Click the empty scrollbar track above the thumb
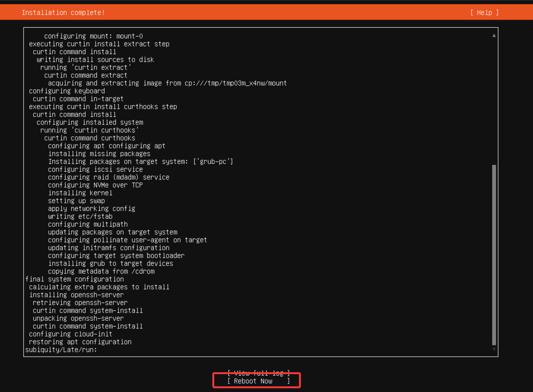 point(494,100)
